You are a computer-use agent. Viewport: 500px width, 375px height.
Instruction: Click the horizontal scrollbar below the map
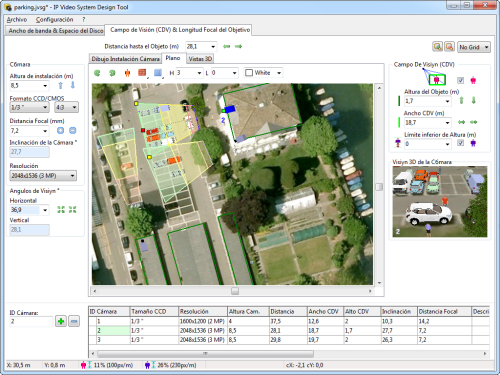233,291
